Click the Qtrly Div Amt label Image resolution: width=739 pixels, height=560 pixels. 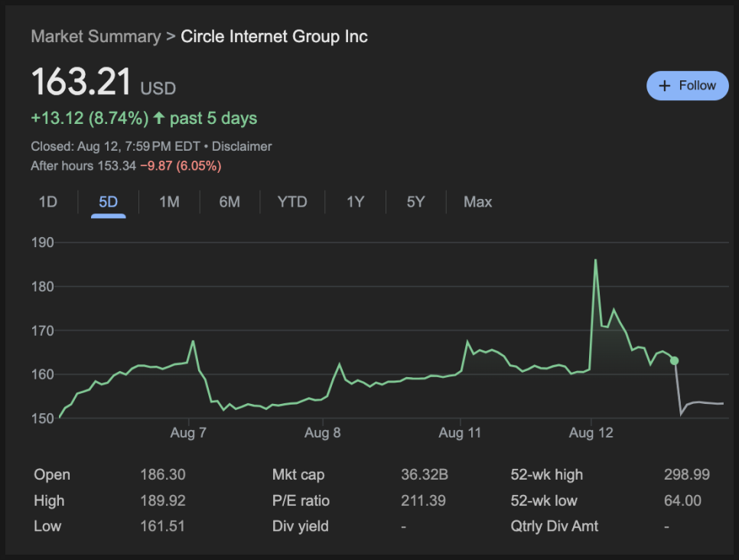[554, 526]
